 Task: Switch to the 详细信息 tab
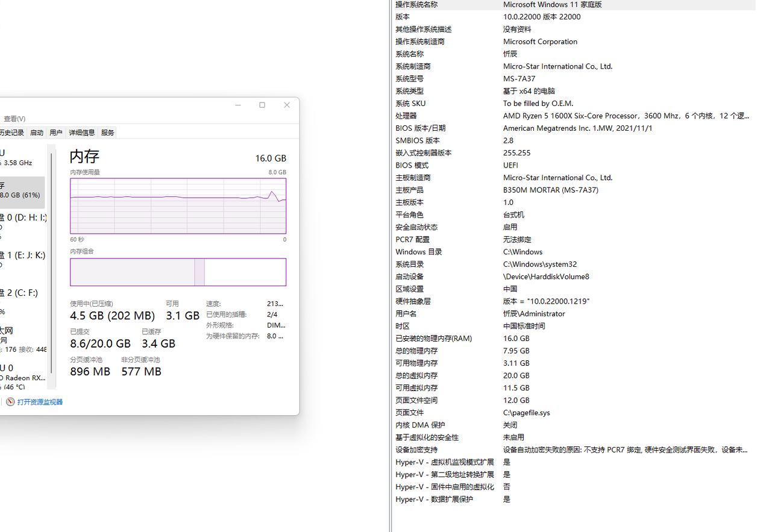(x=82, y=133)
